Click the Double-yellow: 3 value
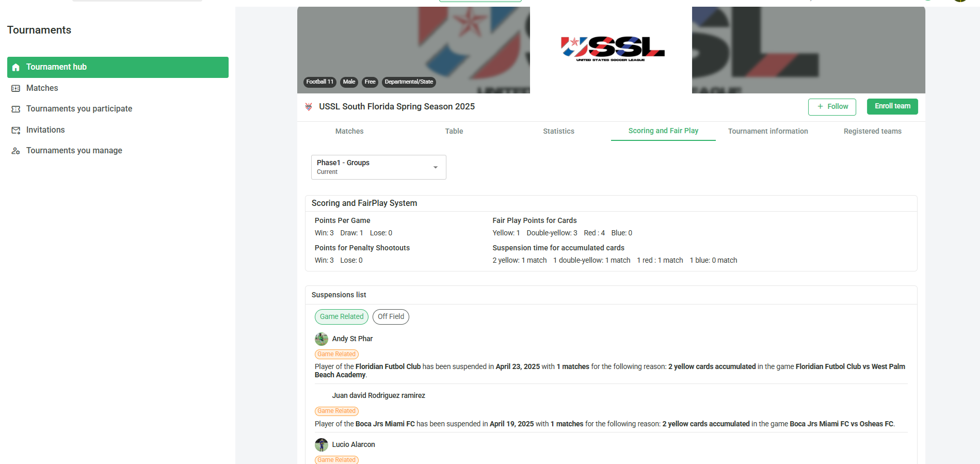The width and height of the screenshot is (980, 464). 552,233
